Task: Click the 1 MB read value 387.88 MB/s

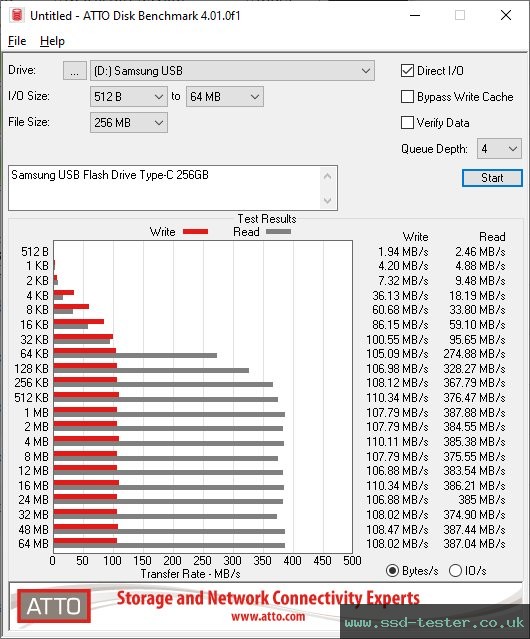Action: (x=474, y=412)
